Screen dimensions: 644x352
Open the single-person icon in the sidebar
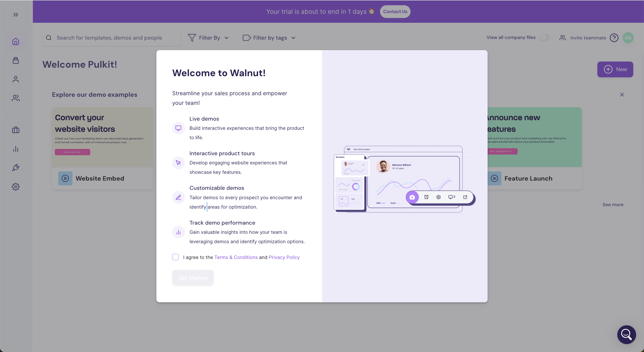(x=16, y=79)
